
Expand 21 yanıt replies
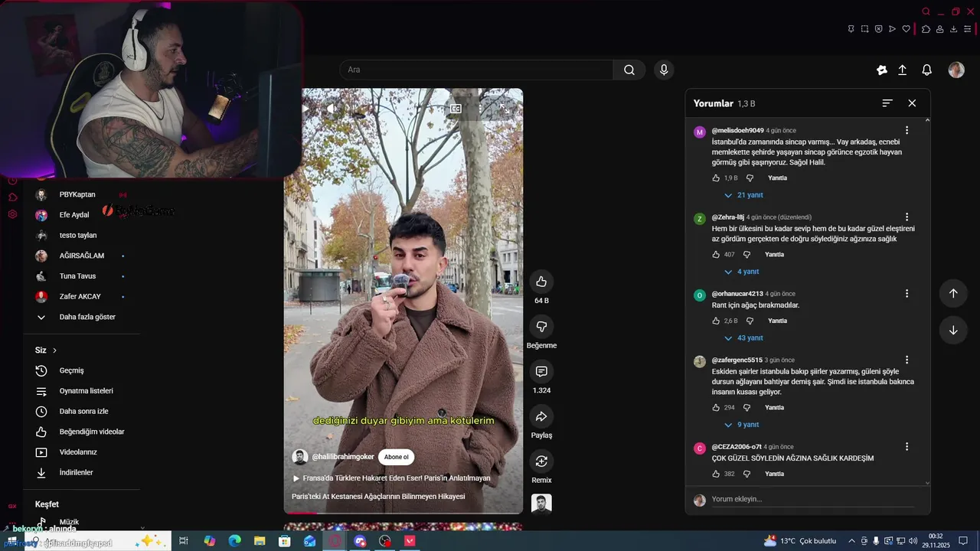point(743,195)
